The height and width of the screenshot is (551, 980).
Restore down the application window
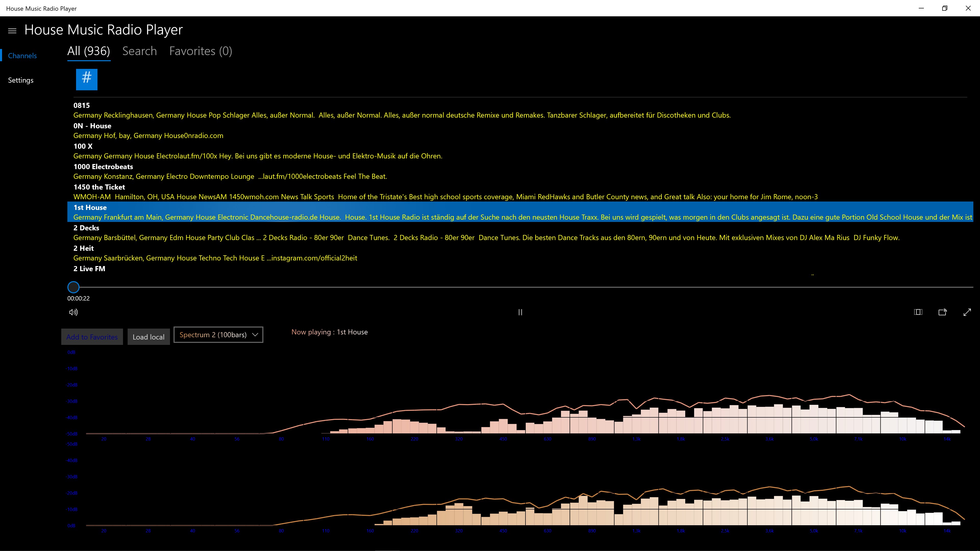pyautogui.click(x=945, y=8)
